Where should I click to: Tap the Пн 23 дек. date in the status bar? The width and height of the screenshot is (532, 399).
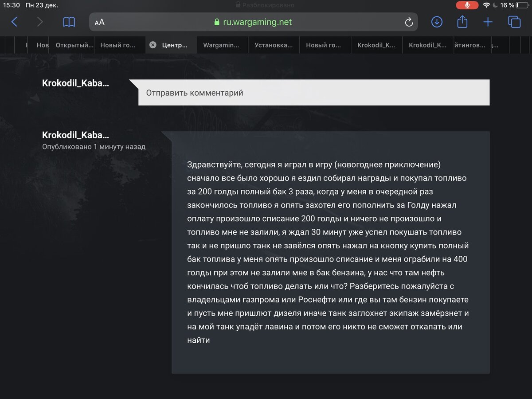42,5
